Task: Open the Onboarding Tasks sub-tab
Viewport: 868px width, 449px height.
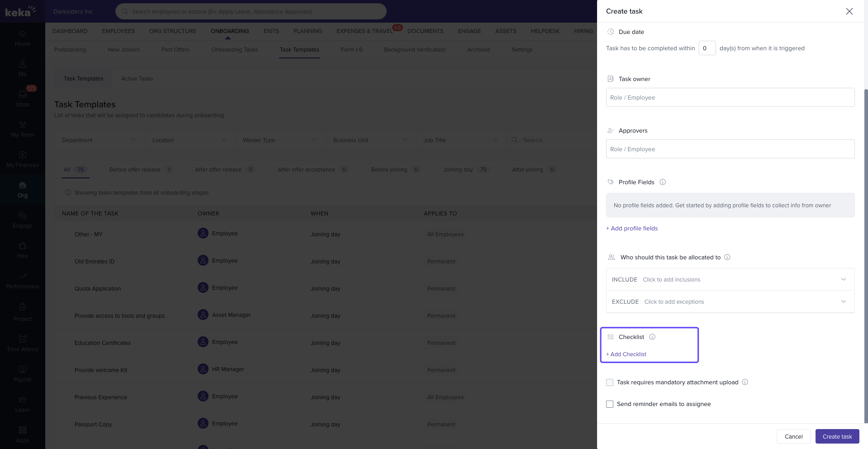Action: point(234,49)
